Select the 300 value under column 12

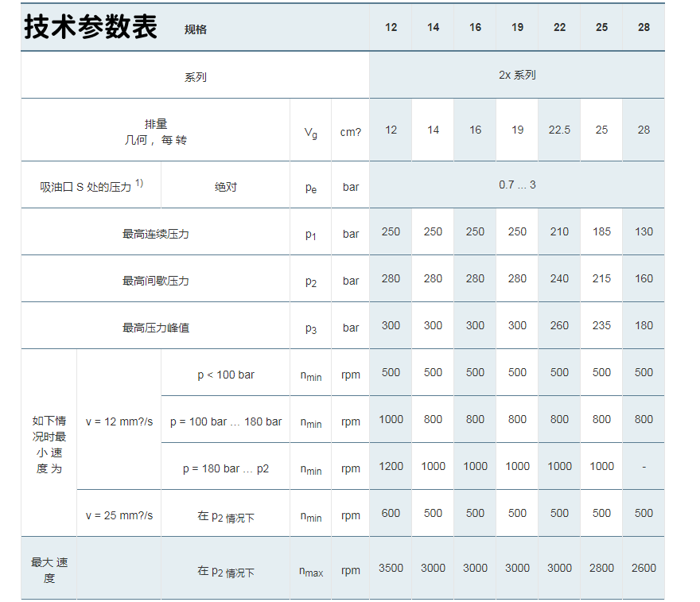[x=390, y=325]
